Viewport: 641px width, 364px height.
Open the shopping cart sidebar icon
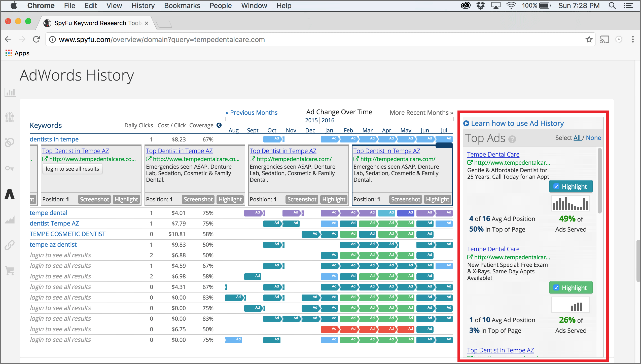point(10,271)
